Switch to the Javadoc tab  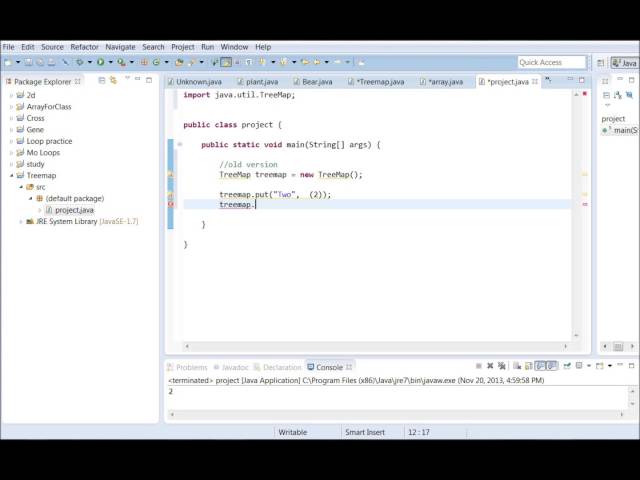(x=231, y=367)
